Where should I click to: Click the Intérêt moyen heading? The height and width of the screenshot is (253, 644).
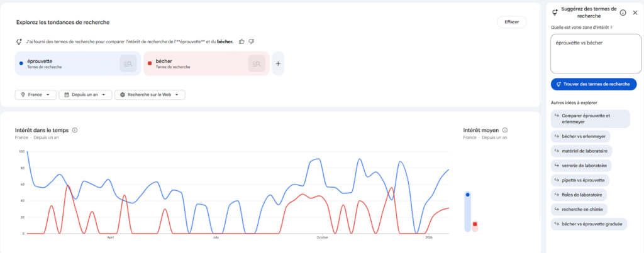click(481, 130)
